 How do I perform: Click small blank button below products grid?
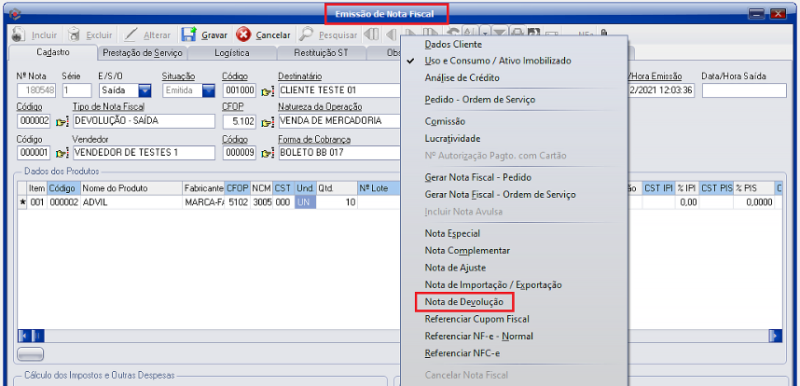[31, 353]
